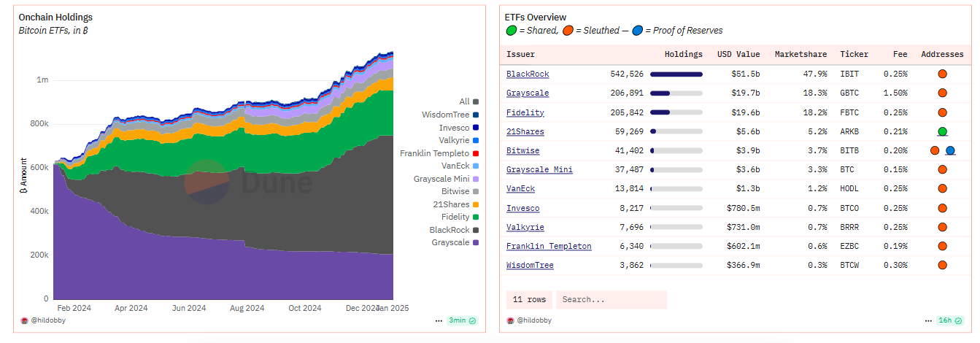
Task: Open the Fidelity issuer link
Action: click(x=525, y=112)
